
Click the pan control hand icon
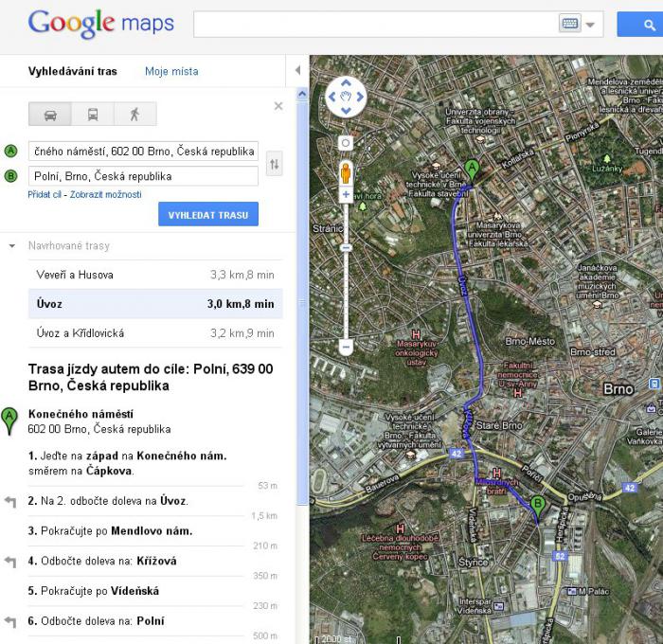pos(346,96)
